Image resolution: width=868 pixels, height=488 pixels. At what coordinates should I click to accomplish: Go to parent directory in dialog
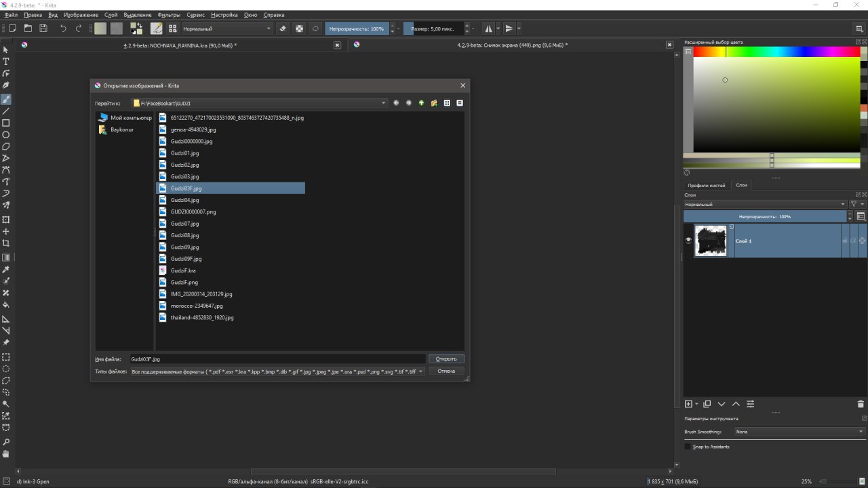(x=421, y=103)
